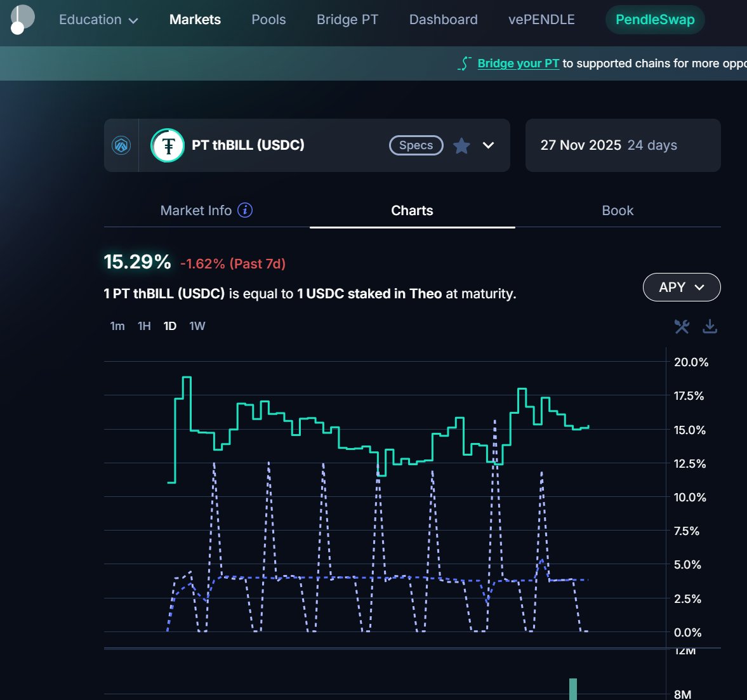Screen dimensions: 747x700
Task: Download chart data icon
Action: [x=710, y=326]
